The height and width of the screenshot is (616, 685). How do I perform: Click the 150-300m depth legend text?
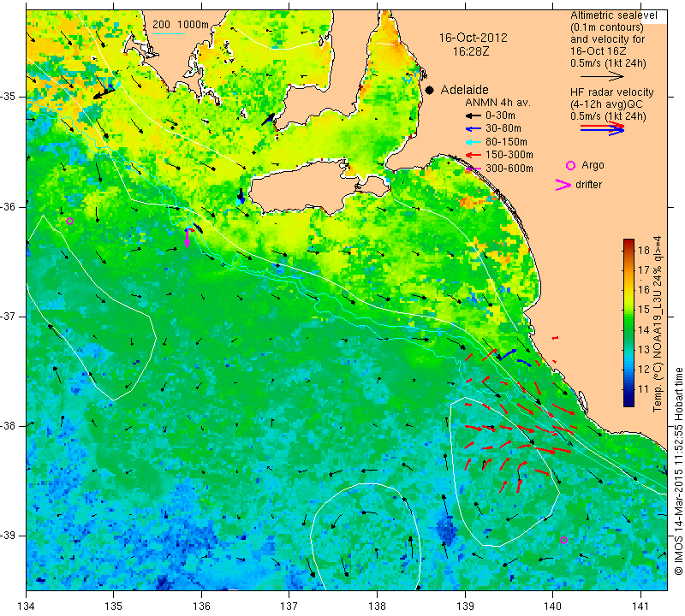coord(509,155)
